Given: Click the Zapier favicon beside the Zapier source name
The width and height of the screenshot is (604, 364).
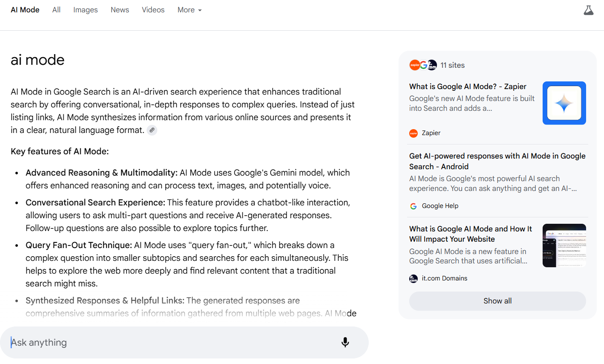Looking at the screenshot, I should click(413, 133).
